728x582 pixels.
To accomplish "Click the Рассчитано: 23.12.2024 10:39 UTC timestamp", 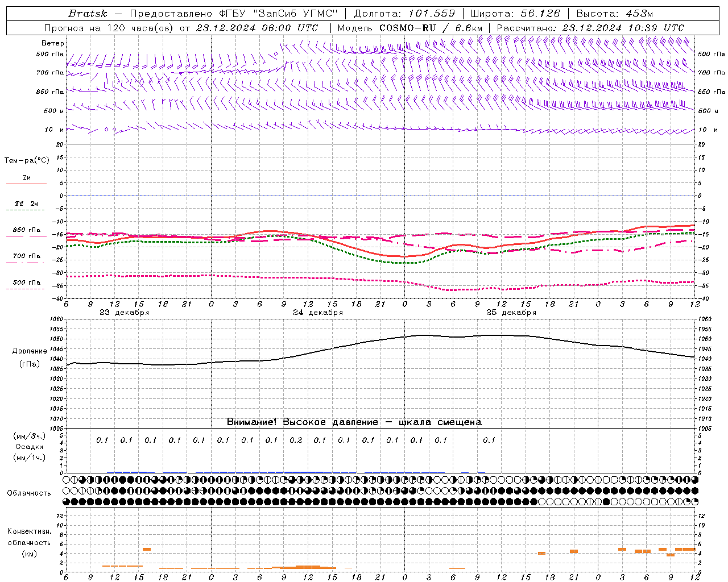I will pyautogui.click(x=590, y=28).
